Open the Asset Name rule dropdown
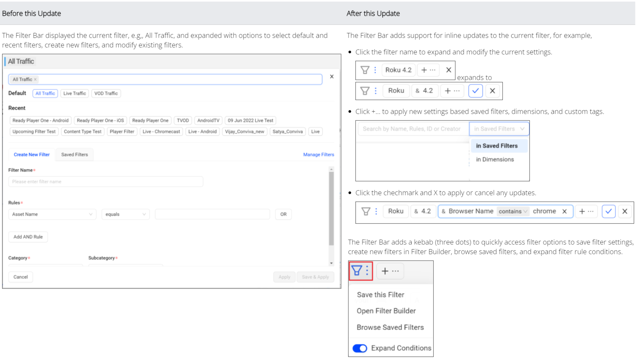 (x=52, y=214)
